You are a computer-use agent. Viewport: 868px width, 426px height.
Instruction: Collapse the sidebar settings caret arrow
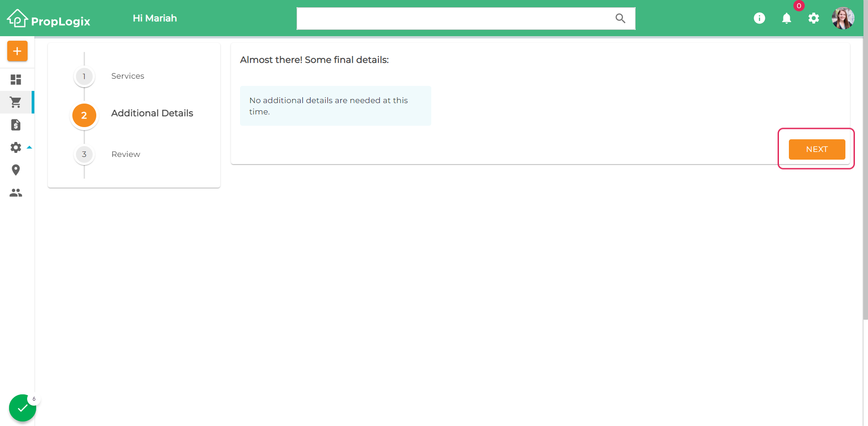29,147
